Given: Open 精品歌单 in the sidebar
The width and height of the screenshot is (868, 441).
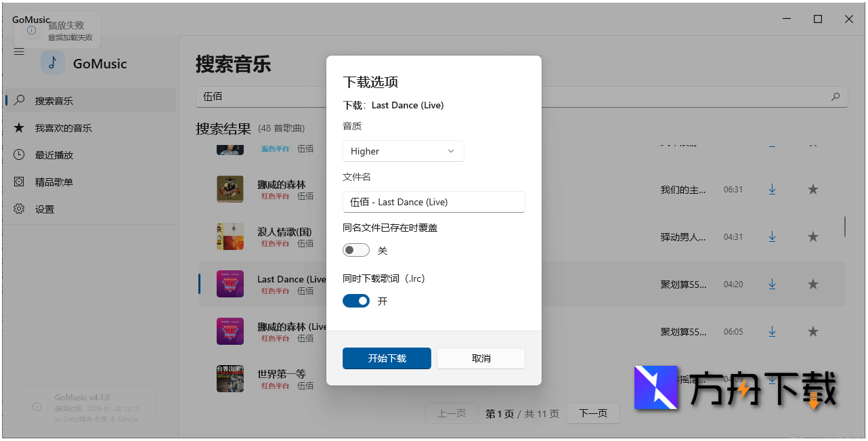Looking at the screenshot, I should [20, 182].
